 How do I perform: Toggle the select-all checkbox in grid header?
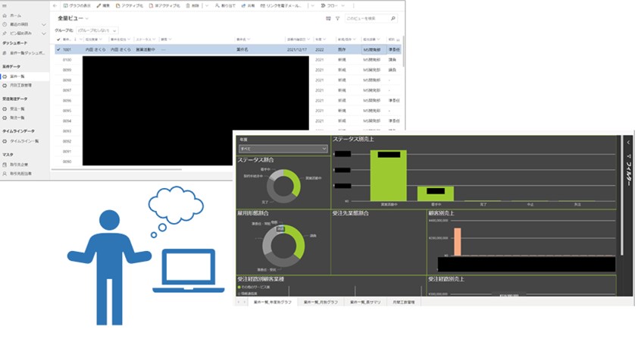click(58, 39)
